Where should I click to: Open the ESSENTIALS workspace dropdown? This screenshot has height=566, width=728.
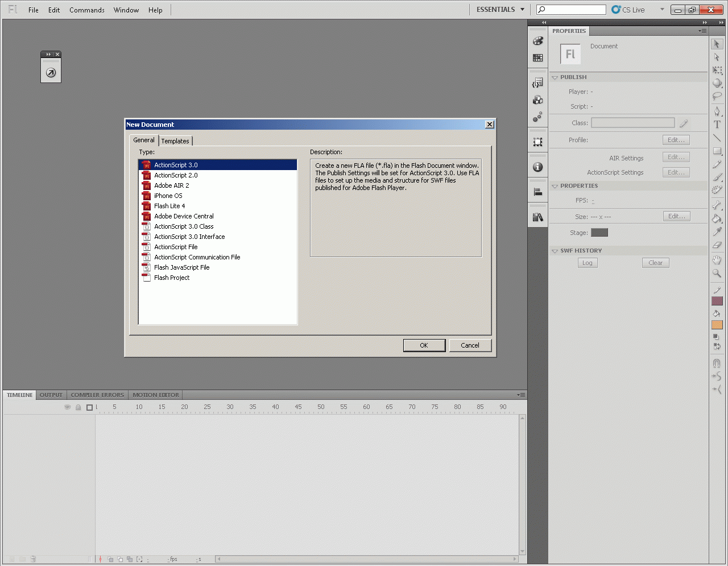click(500, 10)
